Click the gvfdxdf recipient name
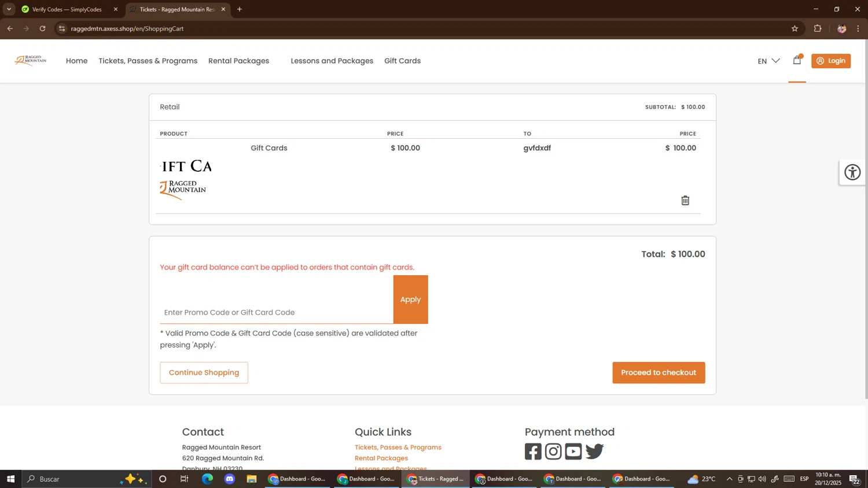This screenshot has height=488, width=868. pos(537,148)
